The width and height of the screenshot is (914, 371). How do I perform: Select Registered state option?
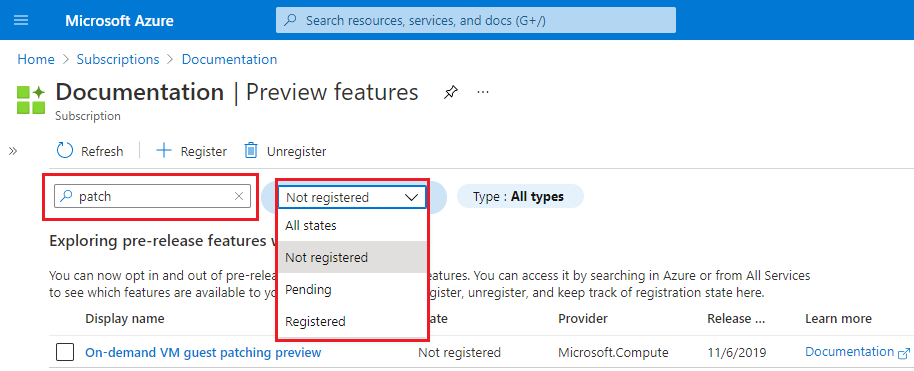(x=353, y=321)
